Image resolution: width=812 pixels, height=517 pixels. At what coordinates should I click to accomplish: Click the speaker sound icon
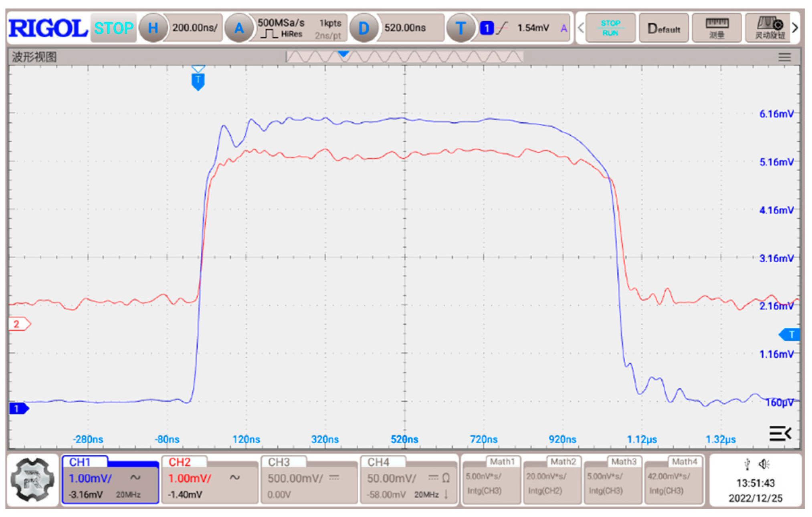(x=764, y=464)
